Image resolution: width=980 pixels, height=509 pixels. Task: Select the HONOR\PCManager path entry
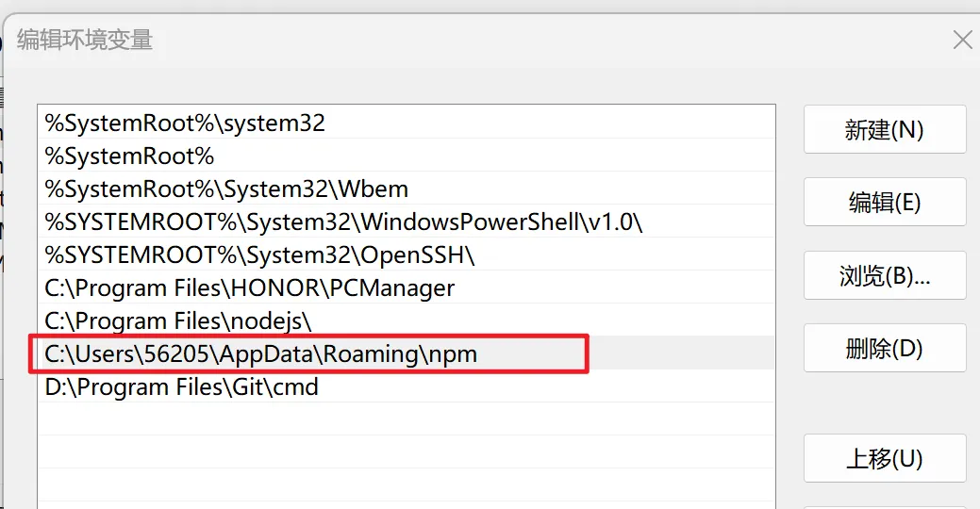point(250,287)
